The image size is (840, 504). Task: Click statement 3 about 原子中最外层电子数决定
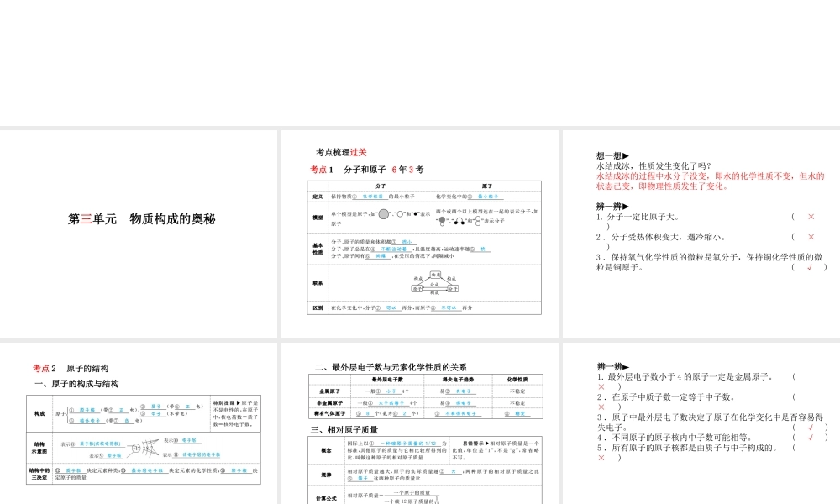(710, 422)
